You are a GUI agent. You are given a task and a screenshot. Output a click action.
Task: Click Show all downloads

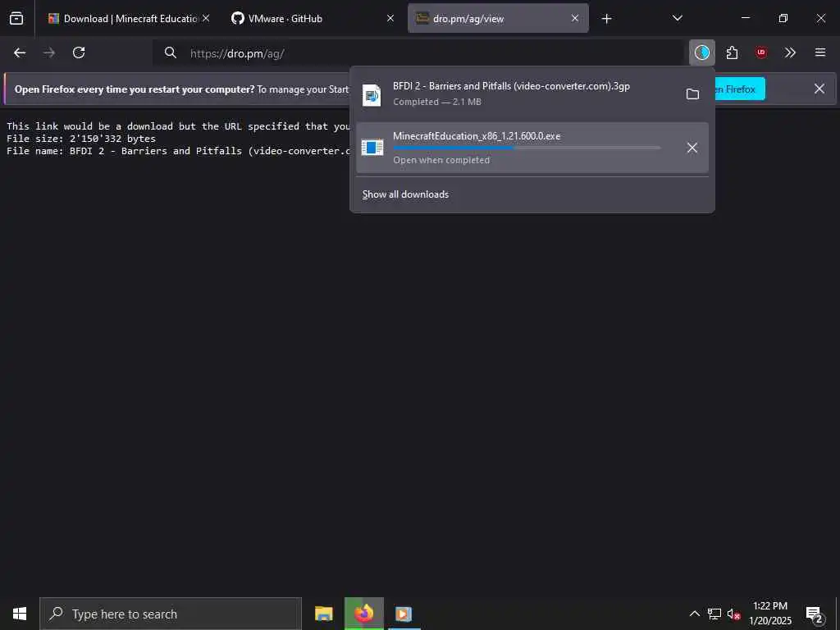point(405,194)
